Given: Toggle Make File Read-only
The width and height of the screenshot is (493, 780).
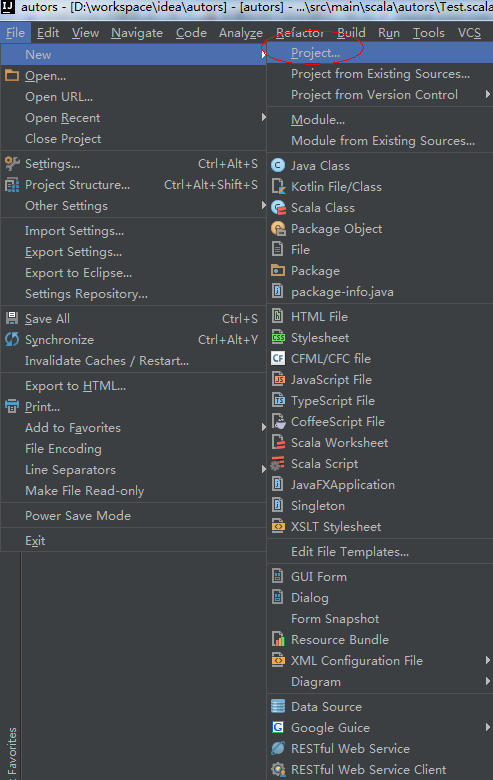Looking at the screenshot, I should point(85,491).
